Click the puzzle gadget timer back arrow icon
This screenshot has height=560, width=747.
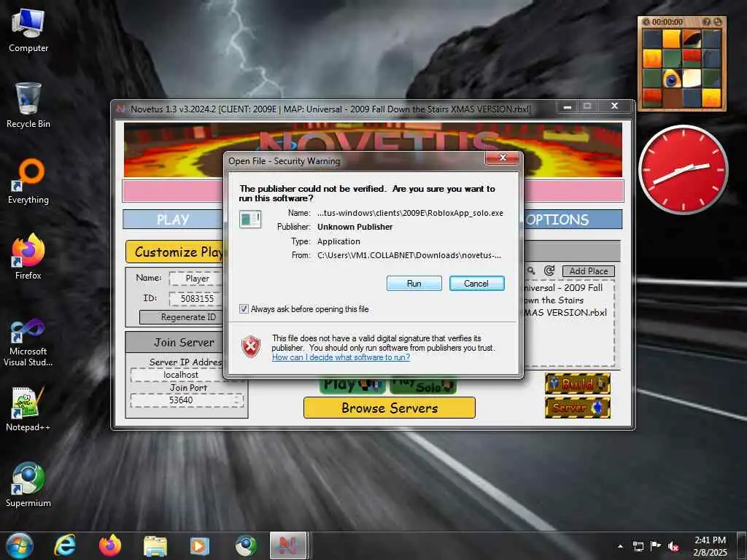click(646, 22)
